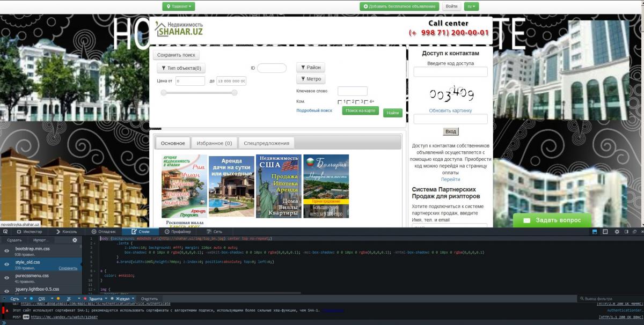Click the green Найти search button
The width and height of the screenshot is (644, 325).
(392, 113)
